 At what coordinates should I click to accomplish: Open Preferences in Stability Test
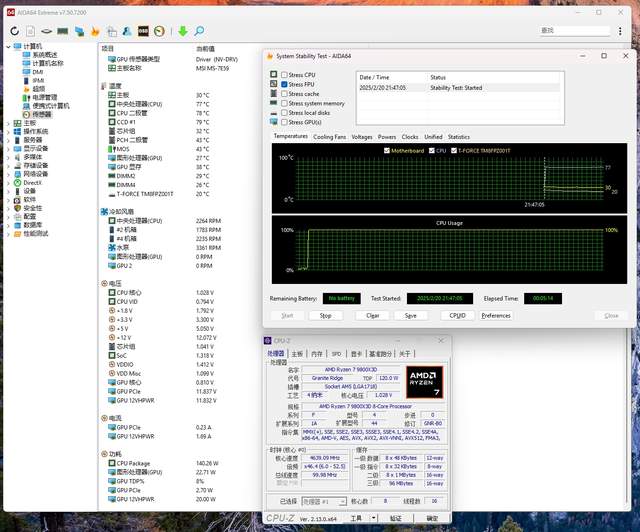click(x=496, y=316)
